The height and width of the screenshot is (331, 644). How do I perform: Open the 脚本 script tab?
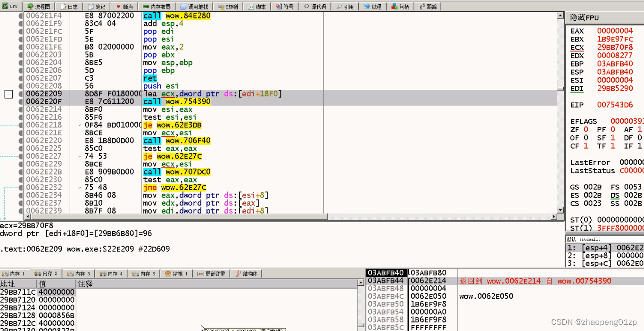(257, 7)
